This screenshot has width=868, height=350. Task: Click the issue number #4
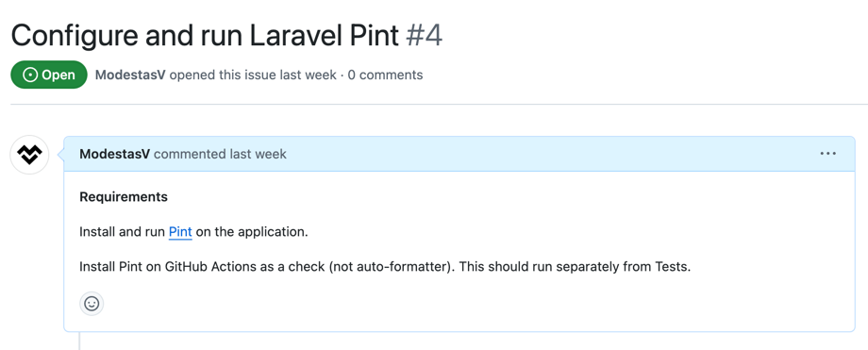[x=424, y=36]
